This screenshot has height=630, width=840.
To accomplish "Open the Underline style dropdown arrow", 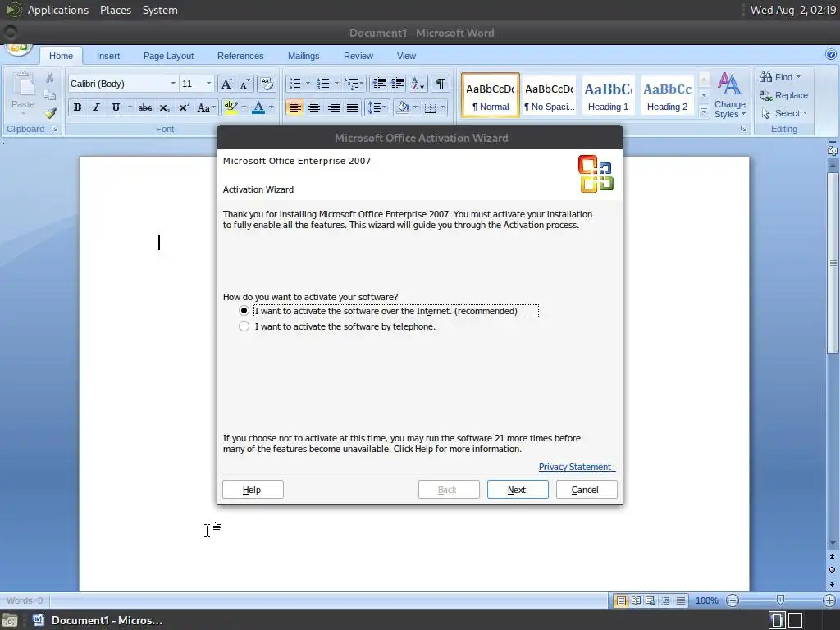I will pyautogui.click(x=130, y=107).
